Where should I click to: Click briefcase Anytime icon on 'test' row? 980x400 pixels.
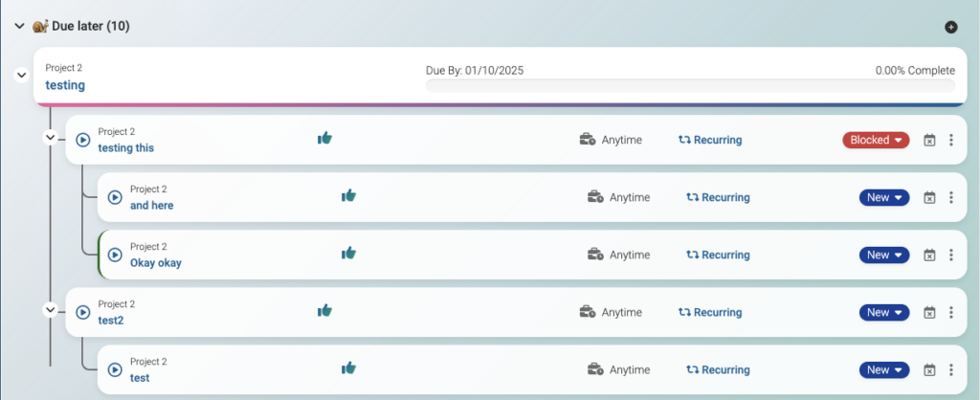(594, 369)
